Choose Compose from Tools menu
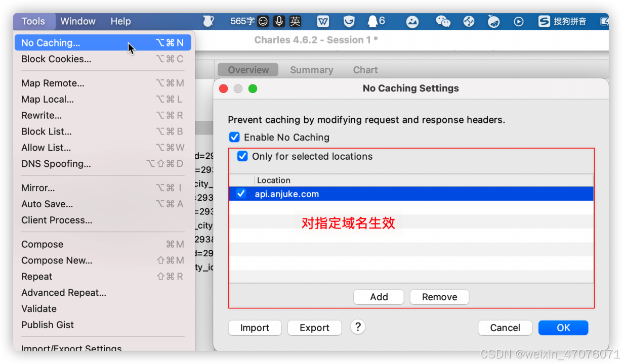Image resolution: width=622 pixels, height=364 pixels. coord(103,245)
